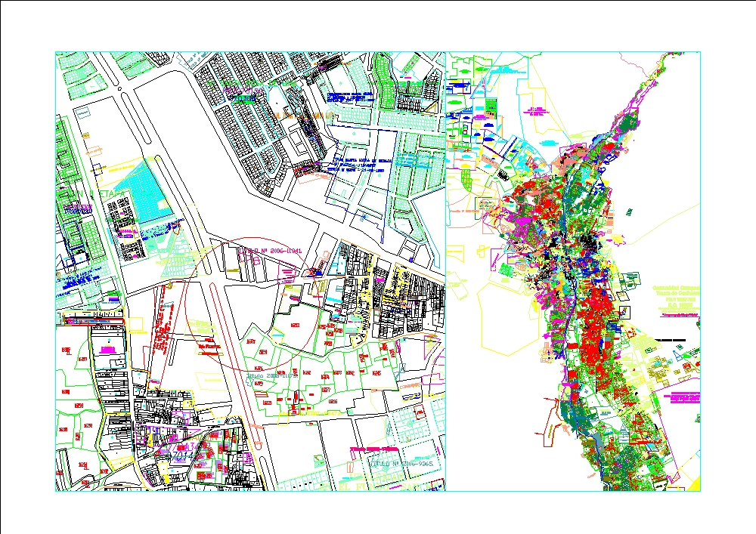Select the small roundabout circle at top-left
Screen dimensions: 756x534
pos(122,89)
